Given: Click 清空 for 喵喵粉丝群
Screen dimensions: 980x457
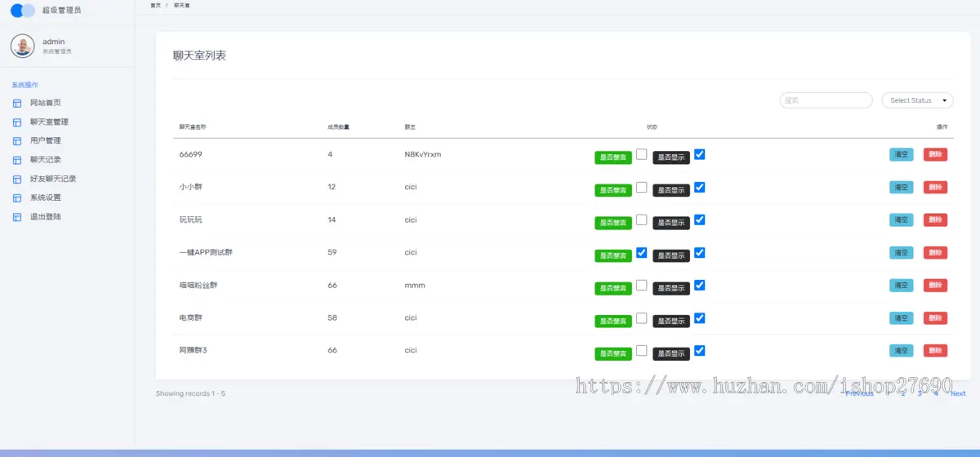Looking at the screenshot, I should click(x=902, y=285).
